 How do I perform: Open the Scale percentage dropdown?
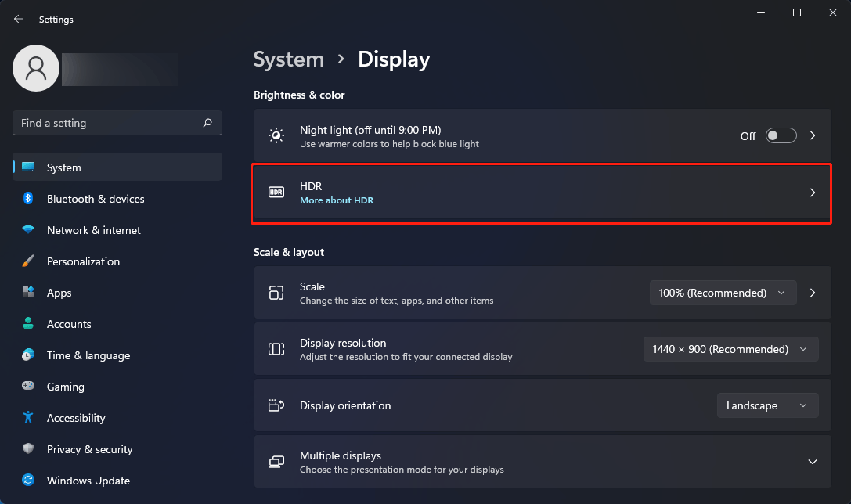click(722, 293)
